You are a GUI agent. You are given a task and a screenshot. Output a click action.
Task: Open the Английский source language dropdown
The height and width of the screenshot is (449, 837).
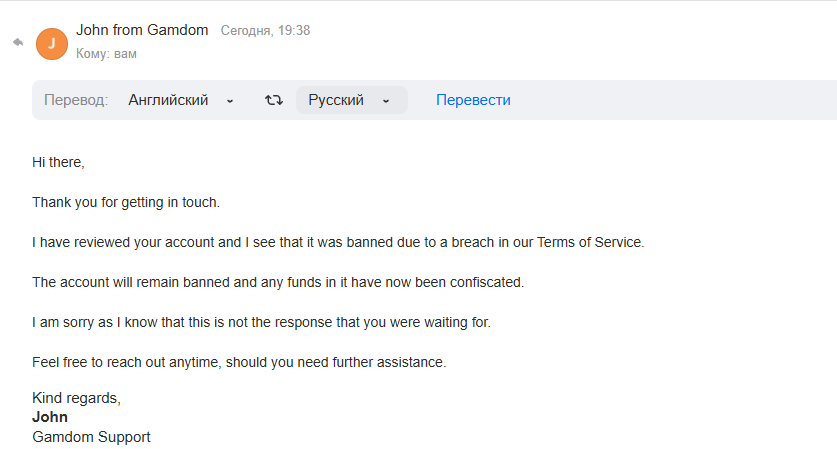click(181, 100)
